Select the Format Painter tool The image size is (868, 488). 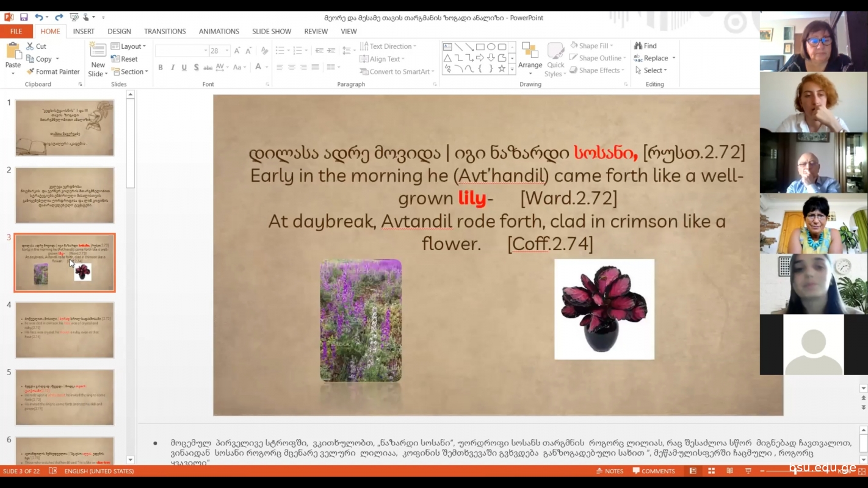click(53, 71)
